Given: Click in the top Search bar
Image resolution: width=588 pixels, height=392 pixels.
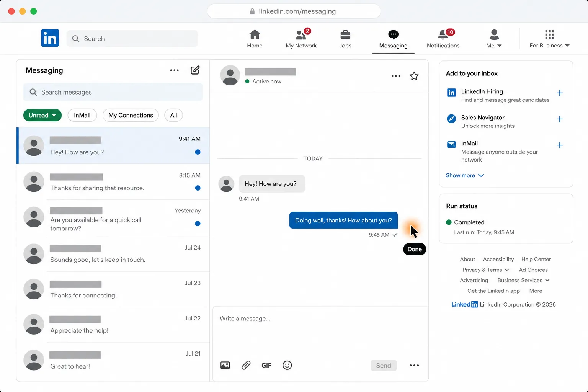Looking at the screenshot, I should pos(132,39).
